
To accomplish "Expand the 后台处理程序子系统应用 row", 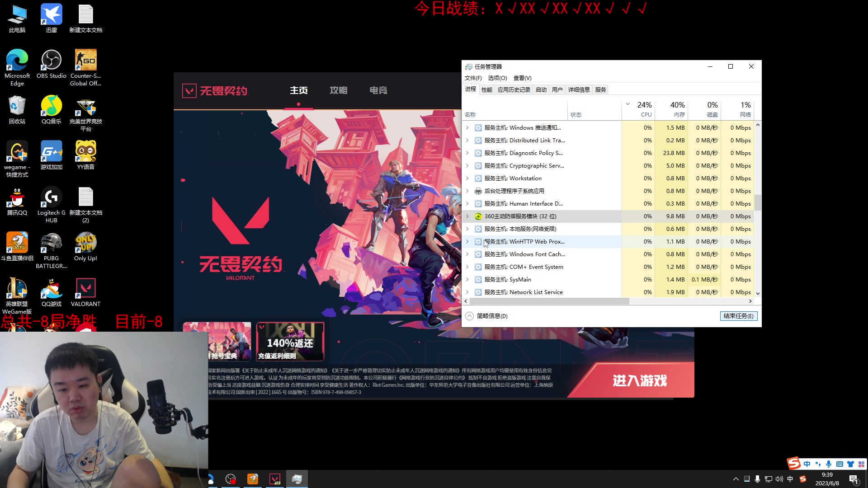I will [467, 191].
